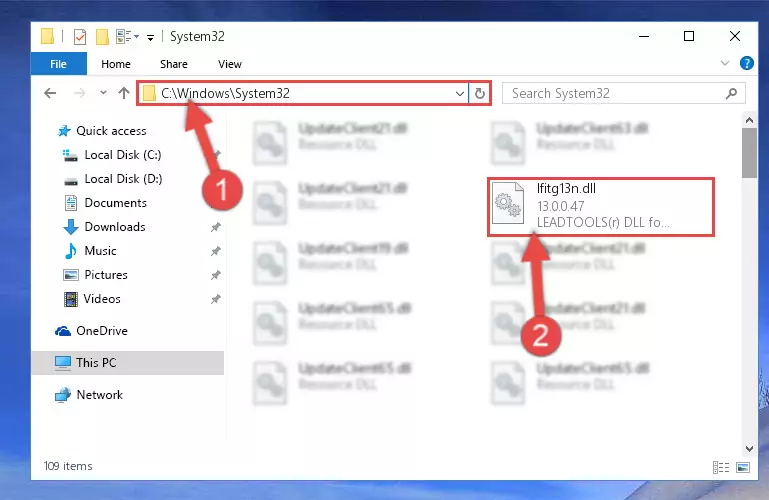Open the Recent locations dropdown
The height and width of the screenshot is (500, 769).
103,93
